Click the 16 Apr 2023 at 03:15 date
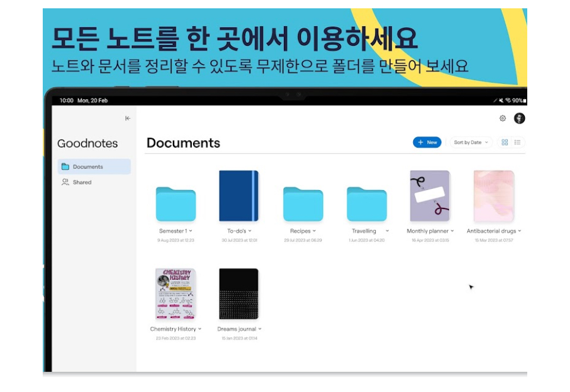 click(x=430, y=241)
